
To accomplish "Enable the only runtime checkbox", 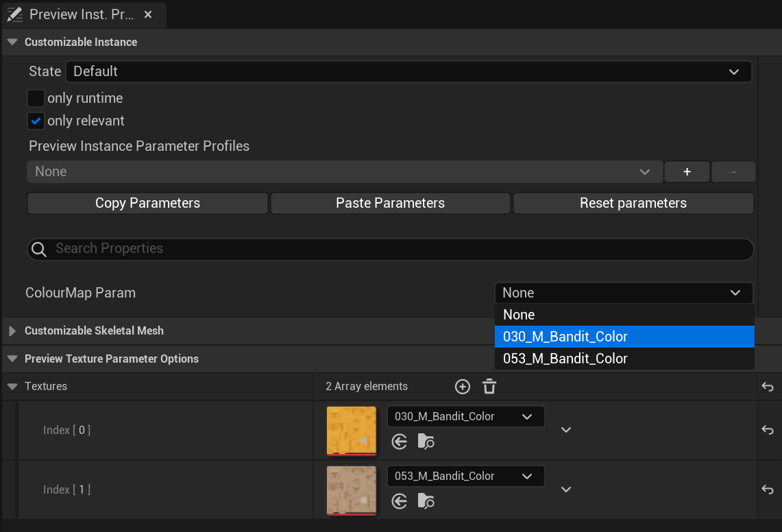I will [36, 98].
